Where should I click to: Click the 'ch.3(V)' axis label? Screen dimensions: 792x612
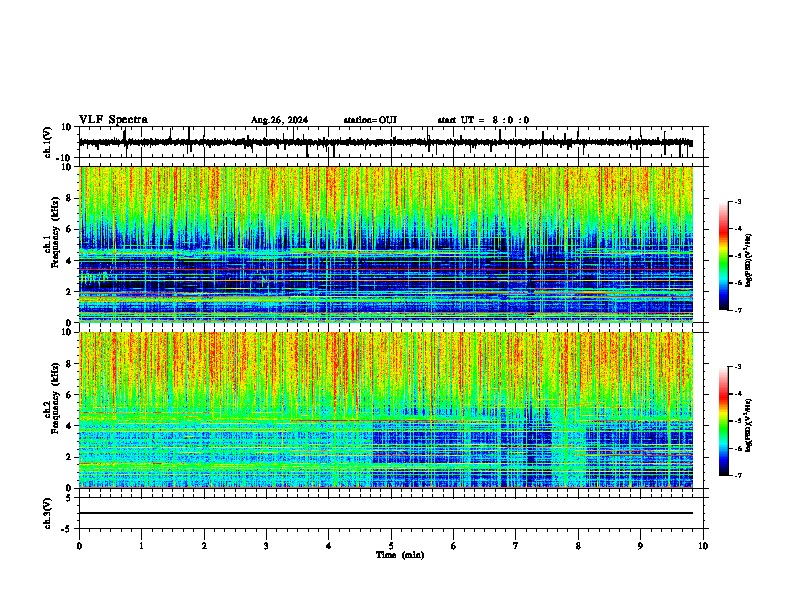[48, 513]
